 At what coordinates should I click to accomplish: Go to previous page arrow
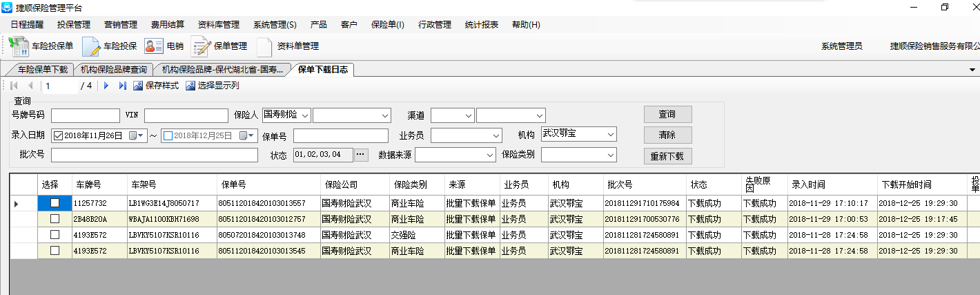30,86
